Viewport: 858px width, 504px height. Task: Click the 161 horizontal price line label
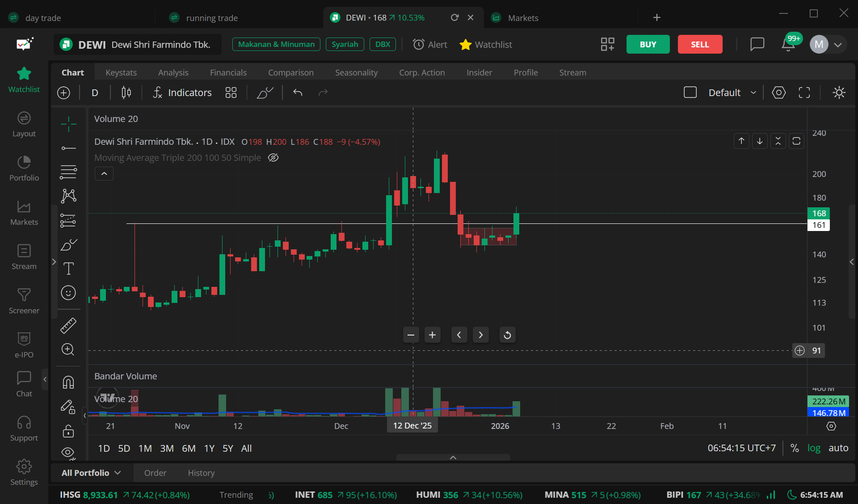[819, 225]
